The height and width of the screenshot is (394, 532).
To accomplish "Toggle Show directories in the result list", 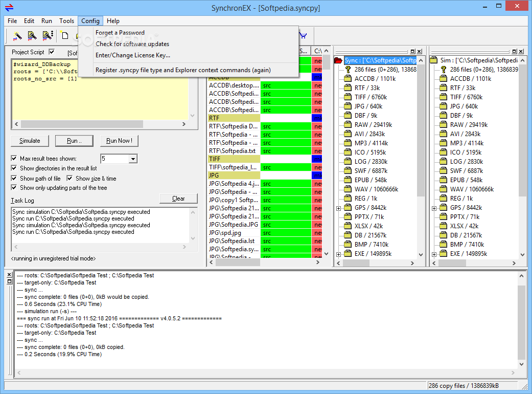I will [14, 168].
